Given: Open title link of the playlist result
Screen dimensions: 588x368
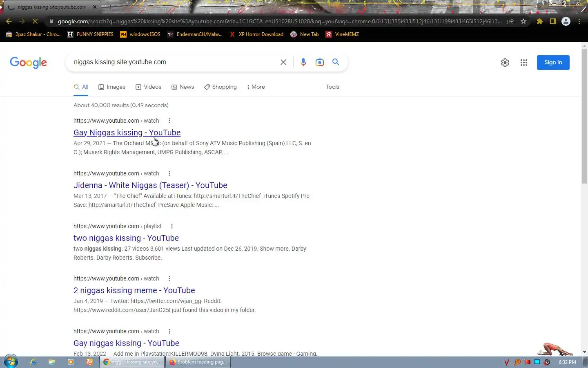Looking at the screenshot, I should [x=126, y=238].
